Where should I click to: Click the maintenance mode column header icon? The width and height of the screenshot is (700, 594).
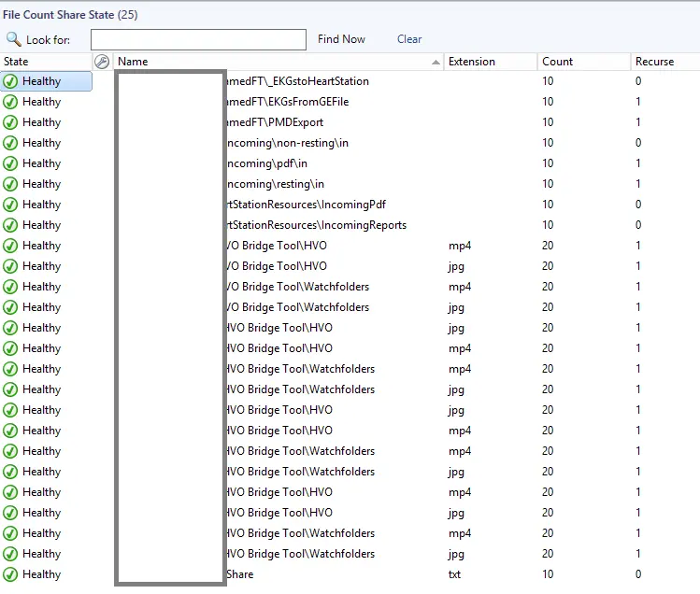(x=102, y=62)
